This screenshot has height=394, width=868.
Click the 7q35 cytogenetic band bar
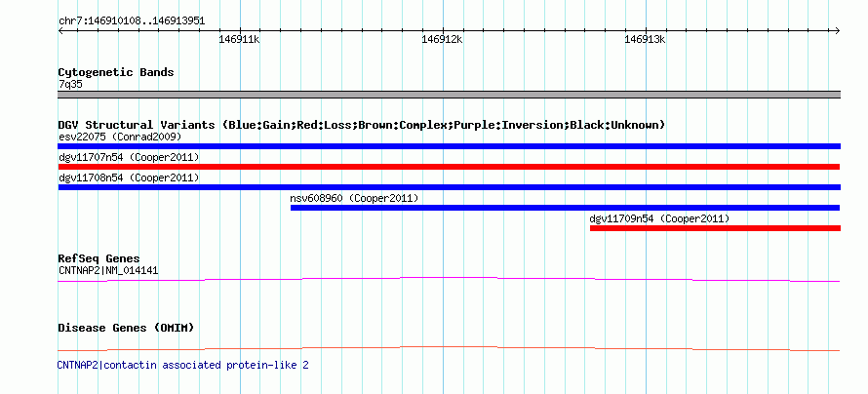449,95
